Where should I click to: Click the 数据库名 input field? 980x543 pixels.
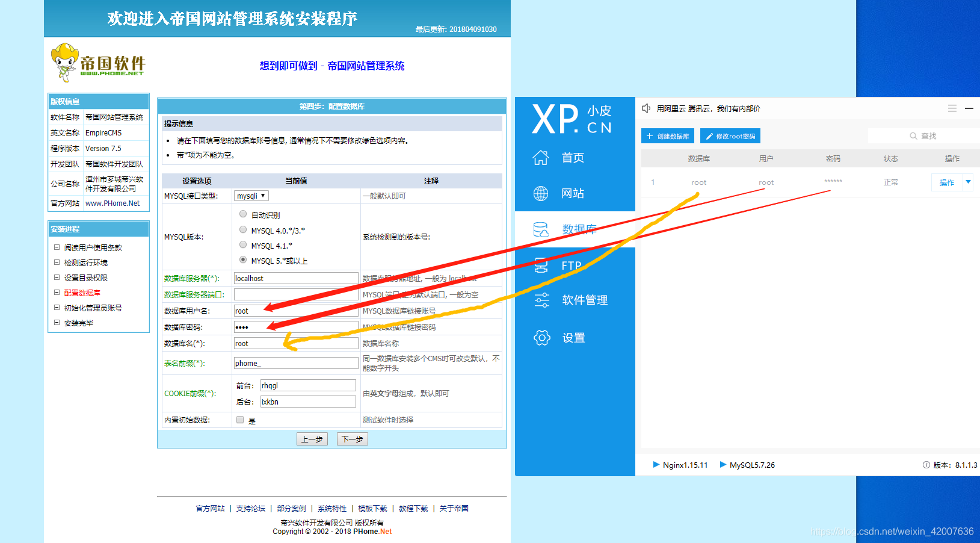pos(296,343)
